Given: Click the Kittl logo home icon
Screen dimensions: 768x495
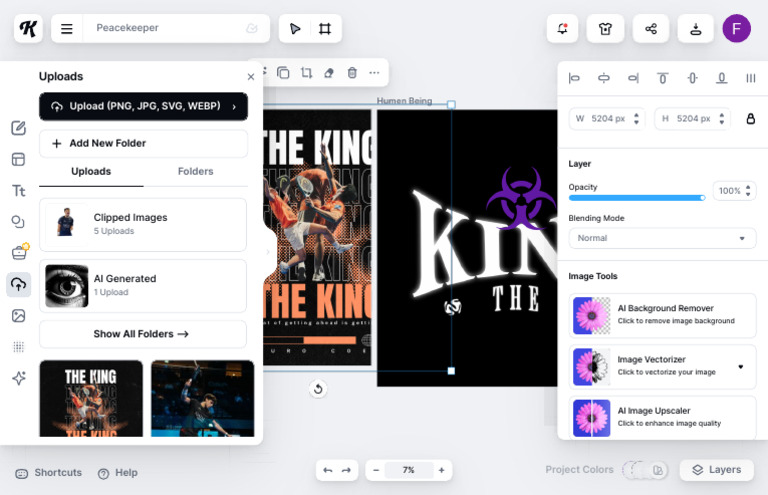Looking at the screenshot, I should click(x=28, y=28).
